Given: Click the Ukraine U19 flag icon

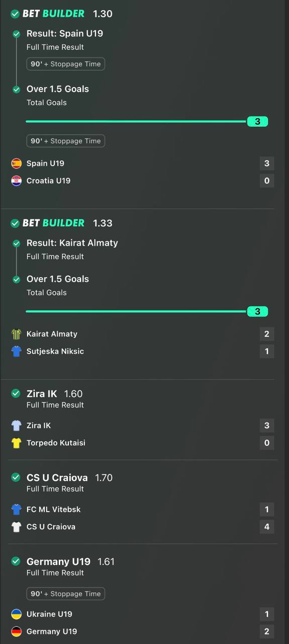Looking at the screenshot, I should tap(17, 614).
